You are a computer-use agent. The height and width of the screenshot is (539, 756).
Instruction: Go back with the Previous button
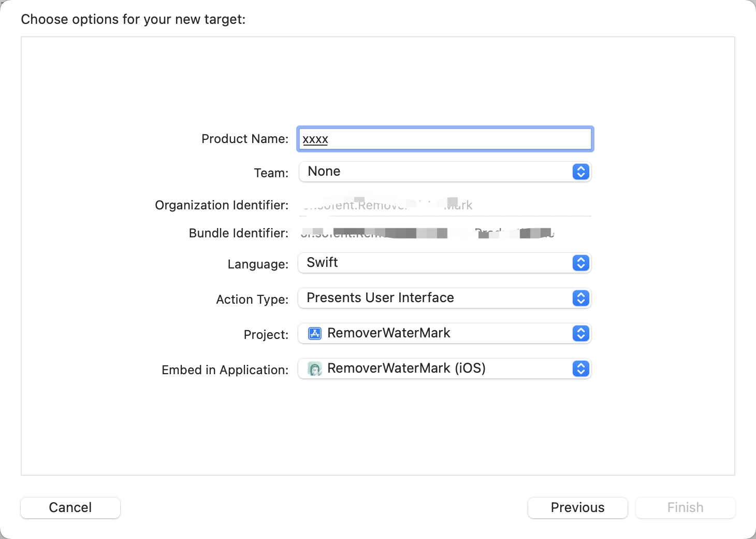(577, 507)
